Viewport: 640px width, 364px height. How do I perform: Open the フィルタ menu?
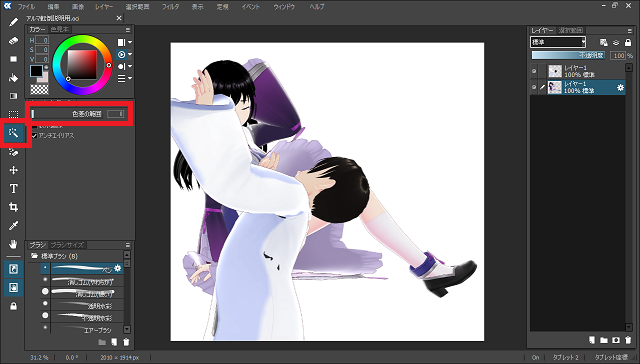click(x=170, y=7)
